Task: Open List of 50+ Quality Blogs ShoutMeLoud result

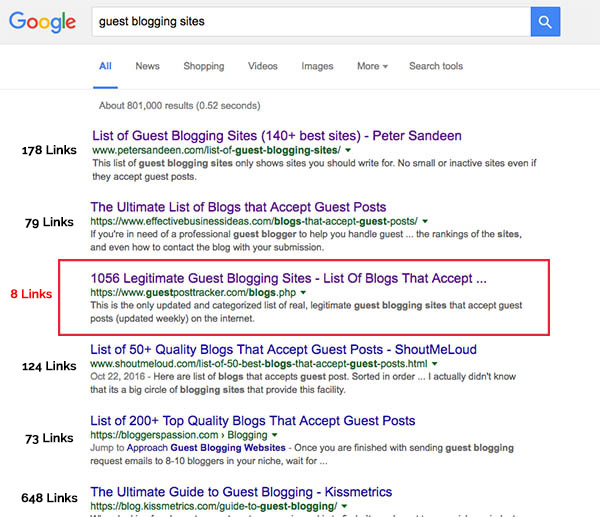Action: 283,349
